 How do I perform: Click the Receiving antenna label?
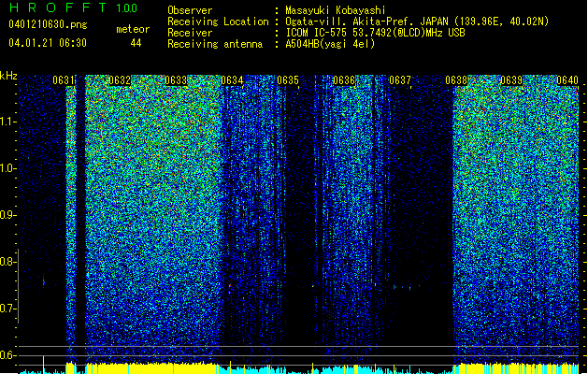coord(215,44)
